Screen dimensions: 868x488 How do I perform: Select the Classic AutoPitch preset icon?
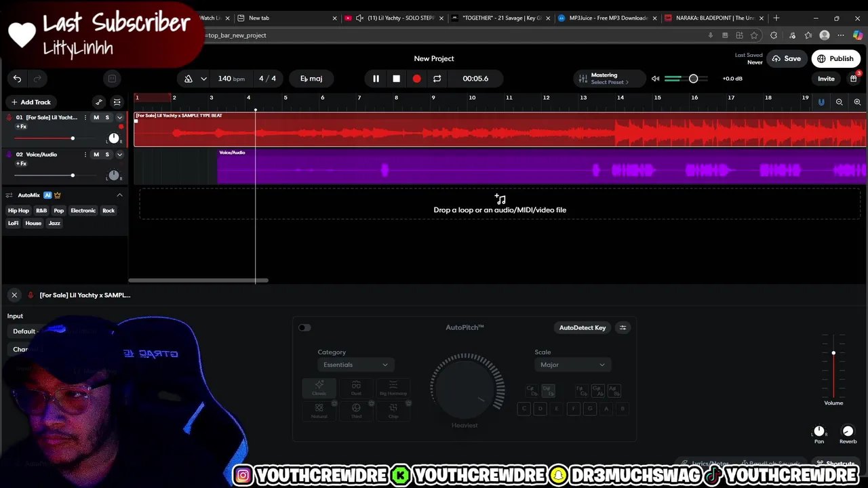tap(319, 388)
